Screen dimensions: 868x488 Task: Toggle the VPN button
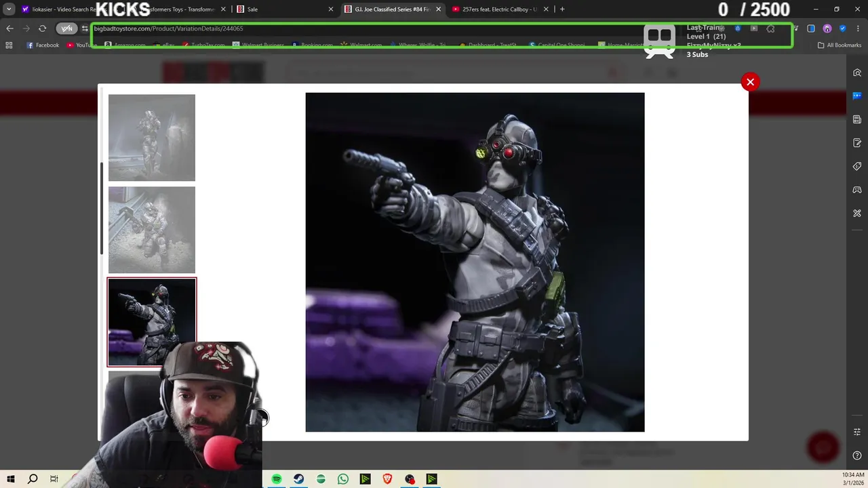66,28
